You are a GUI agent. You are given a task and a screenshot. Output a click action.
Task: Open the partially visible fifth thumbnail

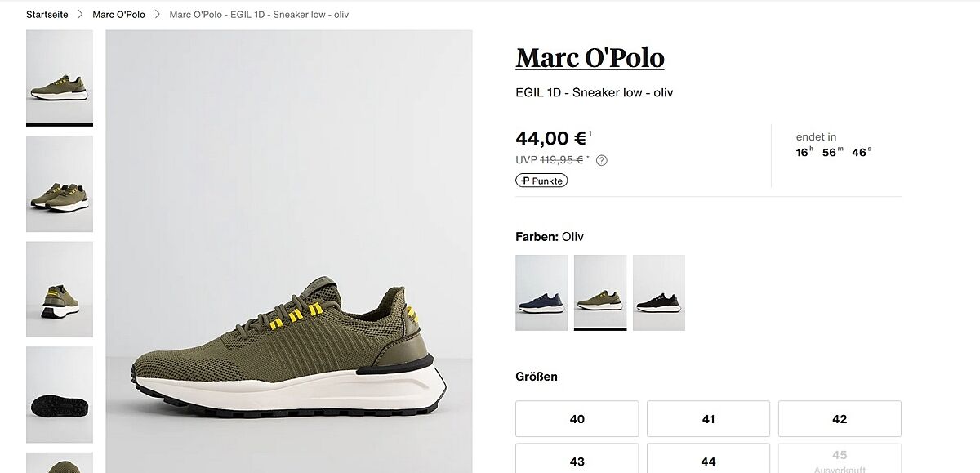tap(60, 462)
